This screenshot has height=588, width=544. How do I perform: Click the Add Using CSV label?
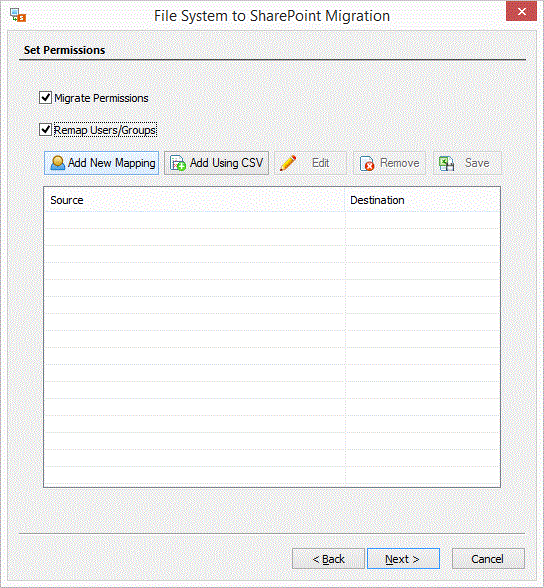click(226, 163)
